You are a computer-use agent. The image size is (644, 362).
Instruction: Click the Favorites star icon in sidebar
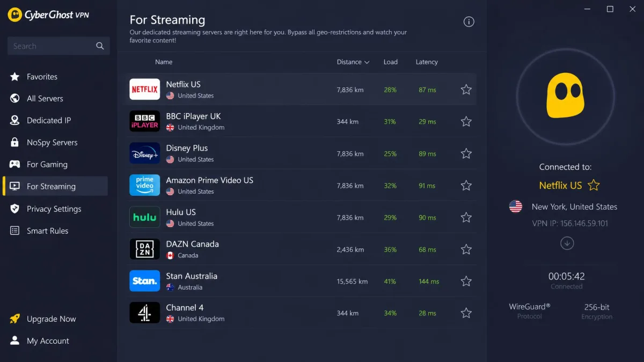click(15, 77)
